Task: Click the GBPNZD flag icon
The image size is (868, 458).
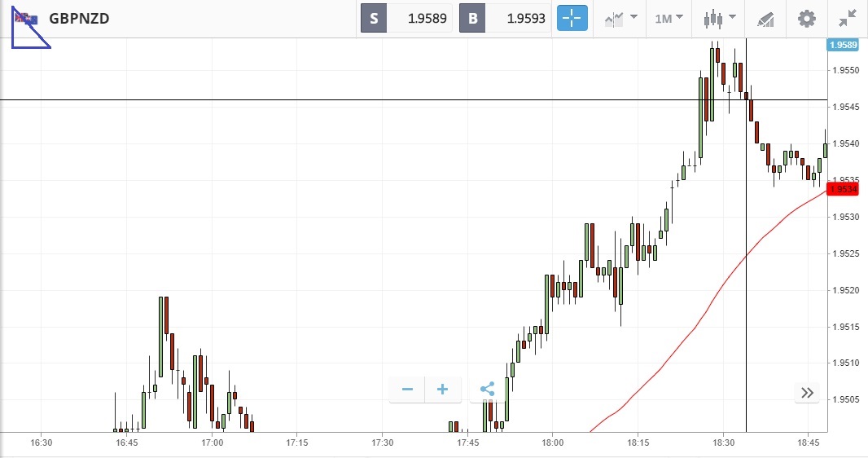Action: 25,18
